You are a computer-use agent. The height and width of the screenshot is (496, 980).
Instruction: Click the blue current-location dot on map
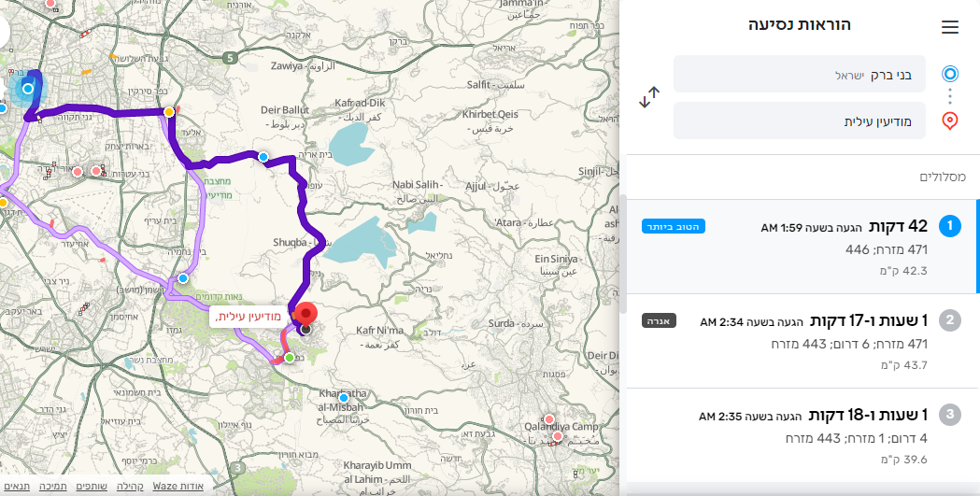tap(27, 89)
